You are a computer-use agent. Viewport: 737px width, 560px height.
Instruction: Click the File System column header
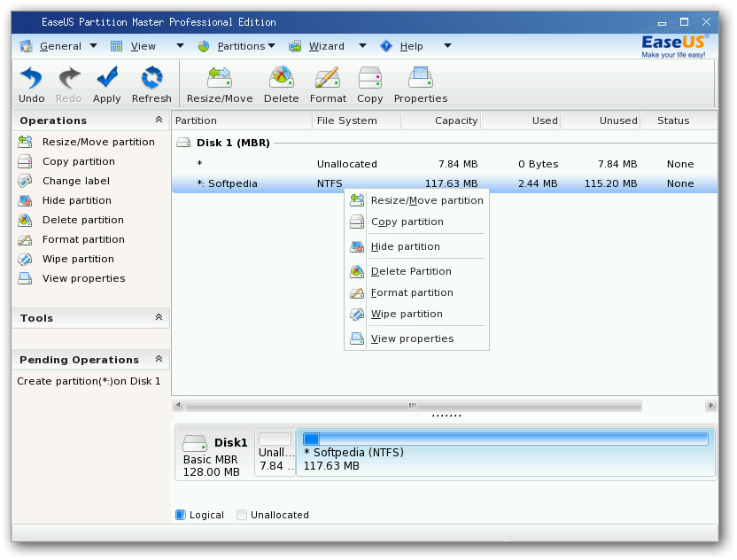click(357, 121)
